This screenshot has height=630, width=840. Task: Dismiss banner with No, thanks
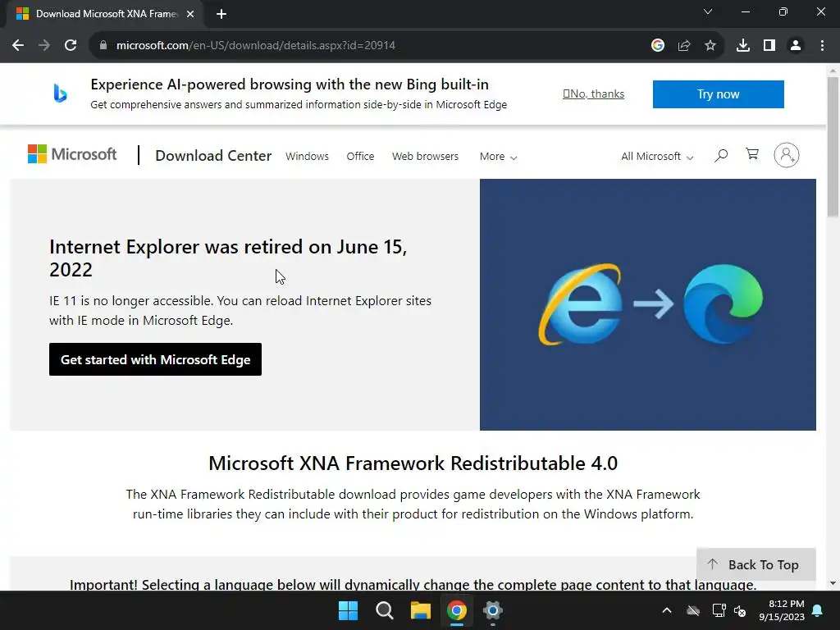(x=594, y=94)
